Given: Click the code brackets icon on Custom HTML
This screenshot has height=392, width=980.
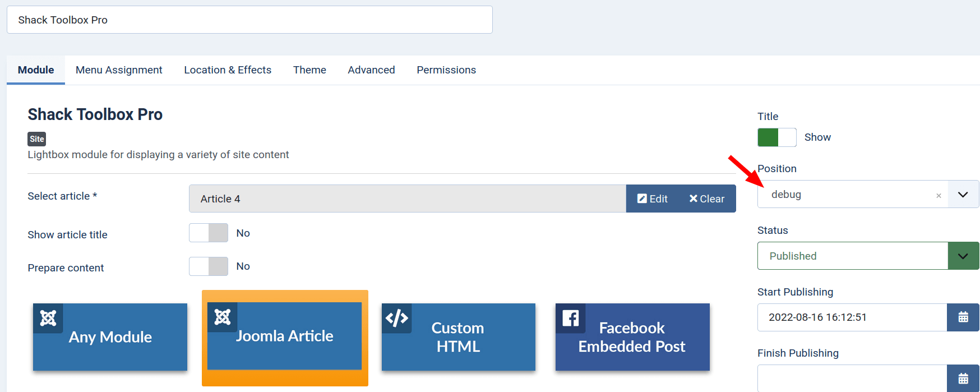Looking at the screenshot, I should point(397,319).
